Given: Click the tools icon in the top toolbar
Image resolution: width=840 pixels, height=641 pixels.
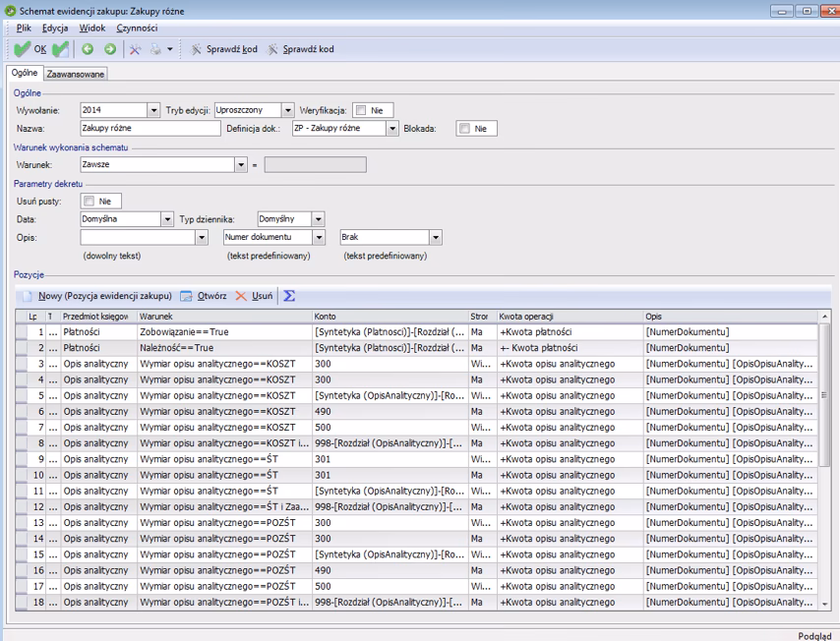Looking at the screenshot, I should (136, 49).
